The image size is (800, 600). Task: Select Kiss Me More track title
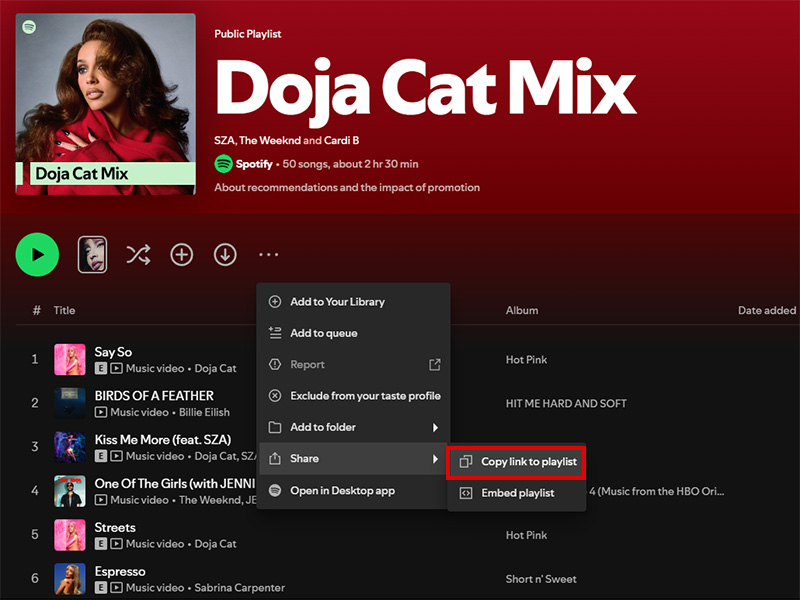pos(163,440)
